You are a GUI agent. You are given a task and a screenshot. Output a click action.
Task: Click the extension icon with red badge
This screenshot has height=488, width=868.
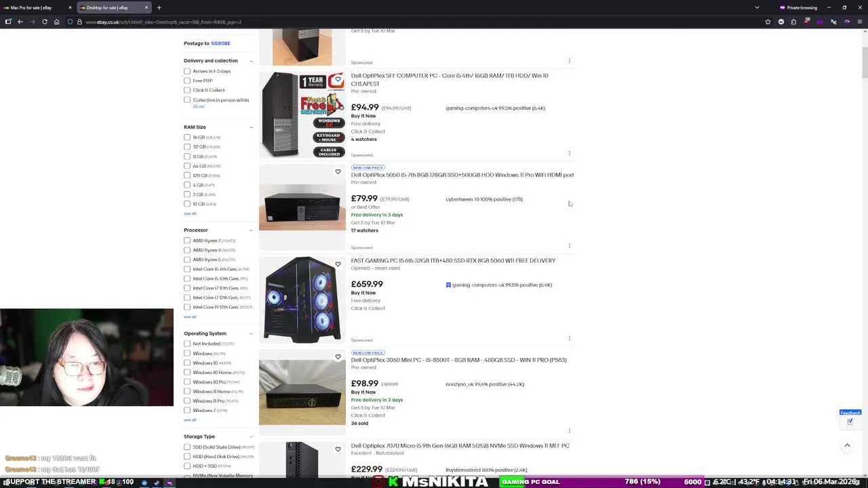coord(807,22)
